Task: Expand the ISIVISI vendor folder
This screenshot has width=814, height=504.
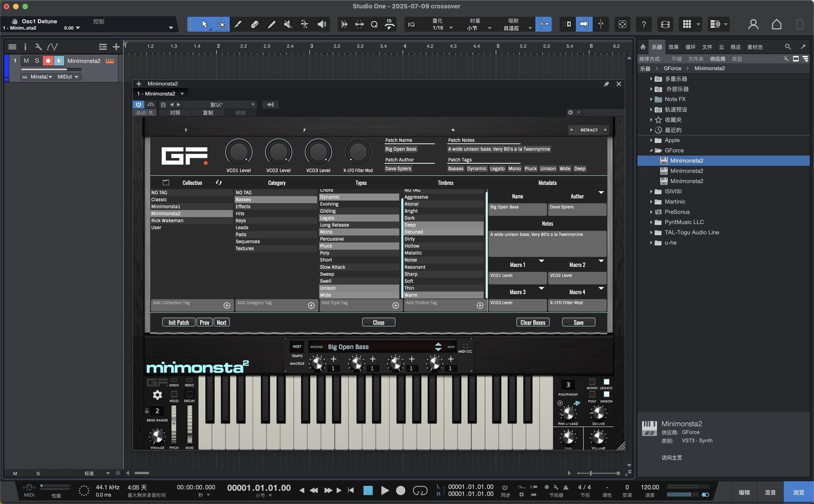Action: point(651,192)
